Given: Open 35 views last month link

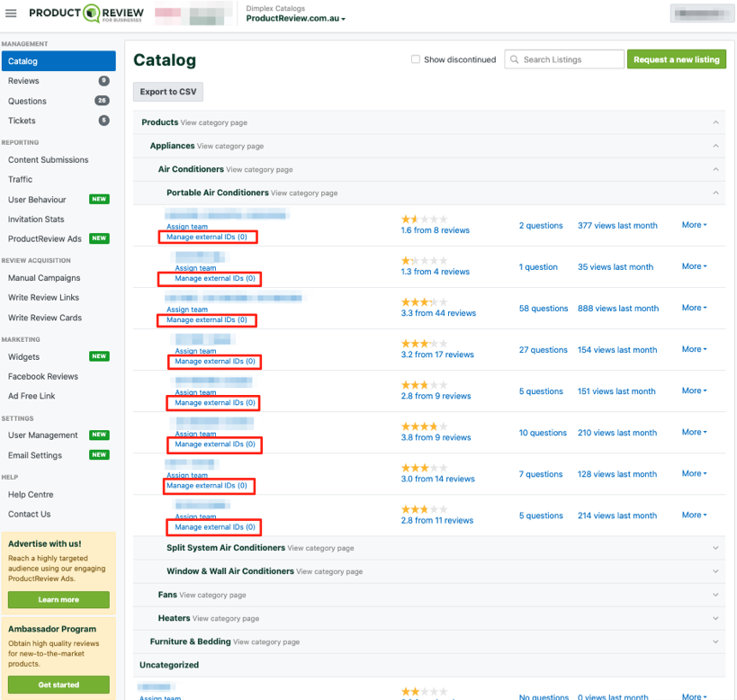Looking at the screenshot, I should click(x=616, y=267).
